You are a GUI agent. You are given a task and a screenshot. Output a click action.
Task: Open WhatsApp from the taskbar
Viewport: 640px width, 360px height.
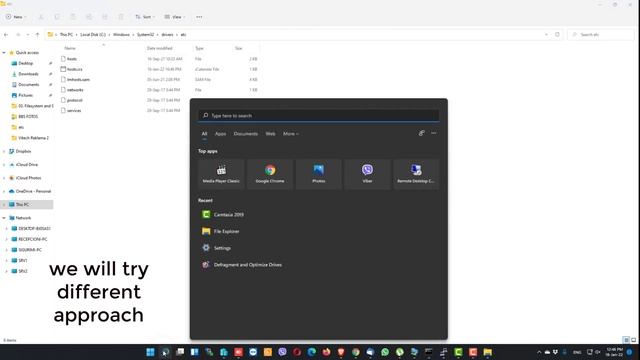pyautogui.click(x=385, y=352)
